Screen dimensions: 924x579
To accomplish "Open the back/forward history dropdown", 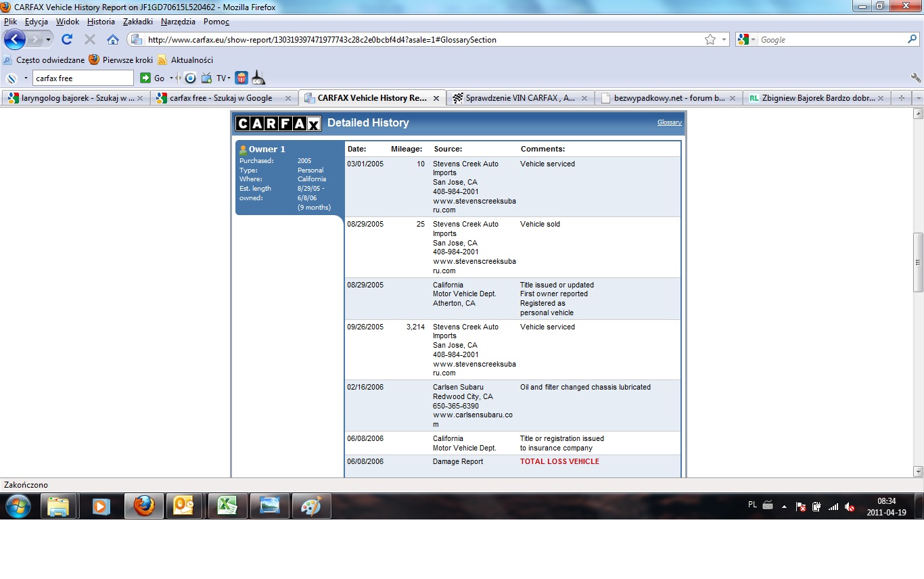I will [x=48, y=40].
